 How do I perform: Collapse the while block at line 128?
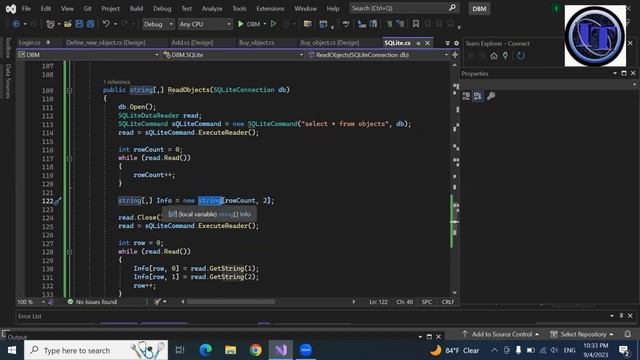point(69,252)
